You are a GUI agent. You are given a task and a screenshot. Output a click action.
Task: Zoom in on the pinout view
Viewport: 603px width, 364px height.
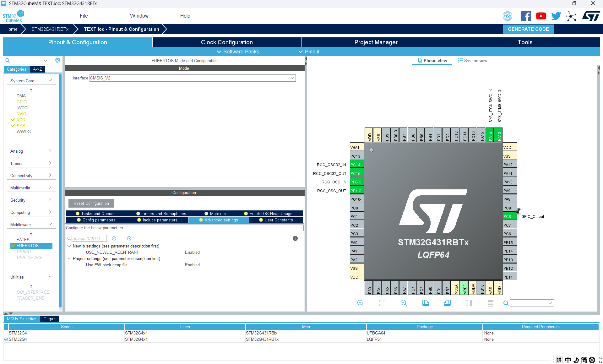tap(360, 303)
